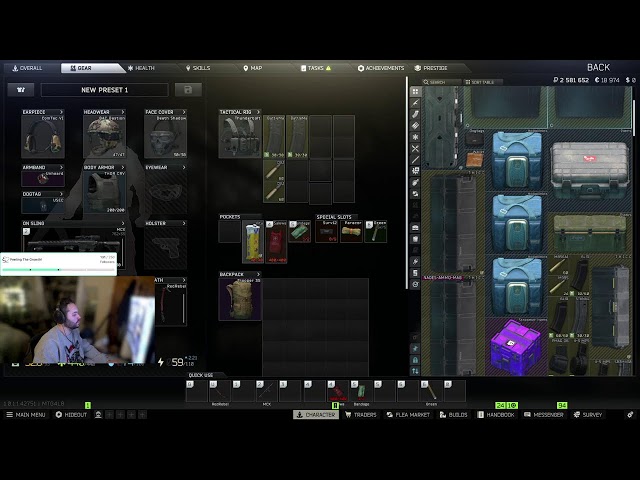The height and width of the screenshot is (480, 640).
Task: Go to the Hideout
Action: [71, 415]
